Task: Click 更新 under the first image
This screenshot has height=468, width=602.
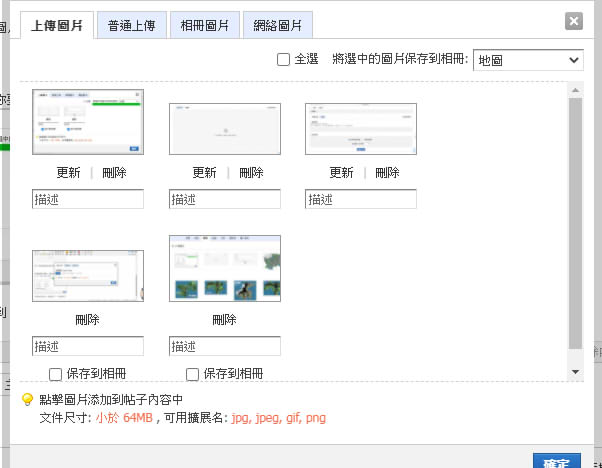Action: point(68,173)
